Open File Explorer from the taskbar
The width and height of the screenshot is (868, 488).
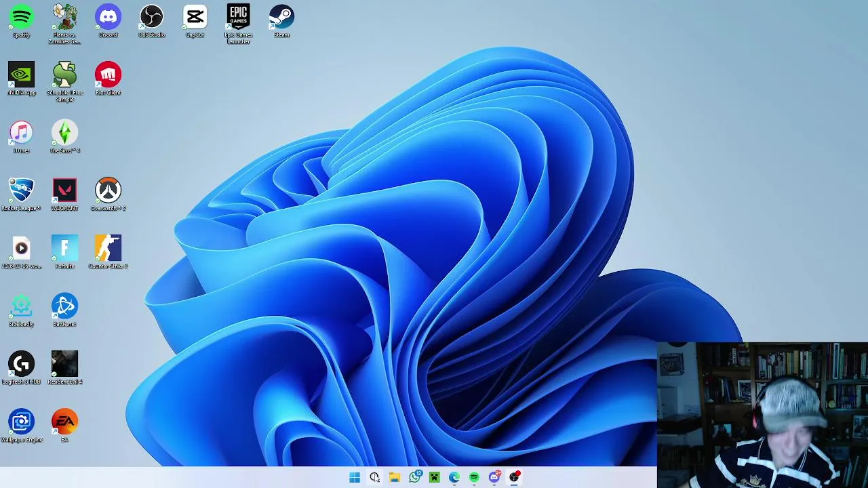point(394,478)
